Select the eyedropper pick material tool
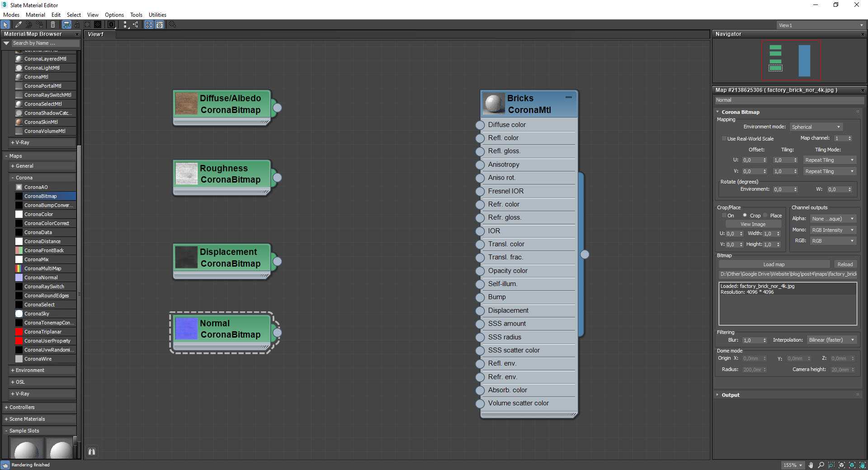This screenshot has width=868, height=470. pos(19,25)
